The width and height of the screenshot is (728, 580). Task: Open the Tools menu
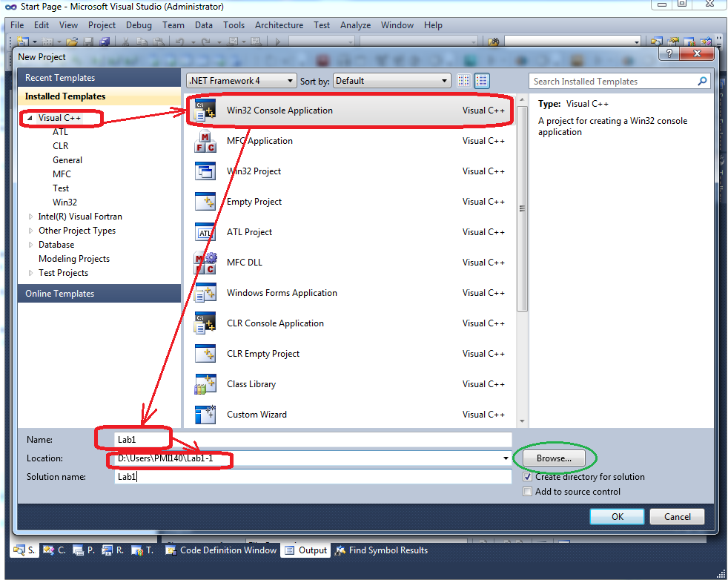[234, 25]
